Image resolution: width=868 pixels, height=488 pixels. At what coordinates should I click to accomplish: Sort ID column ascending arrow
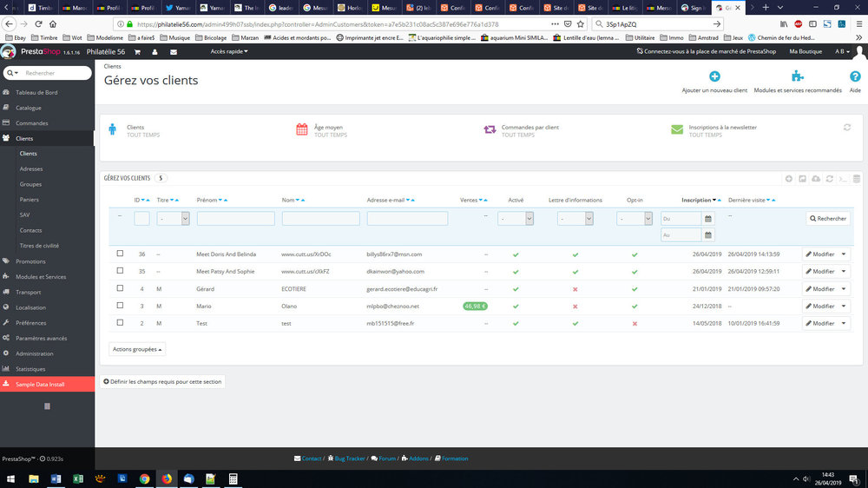tap(148, 201)
